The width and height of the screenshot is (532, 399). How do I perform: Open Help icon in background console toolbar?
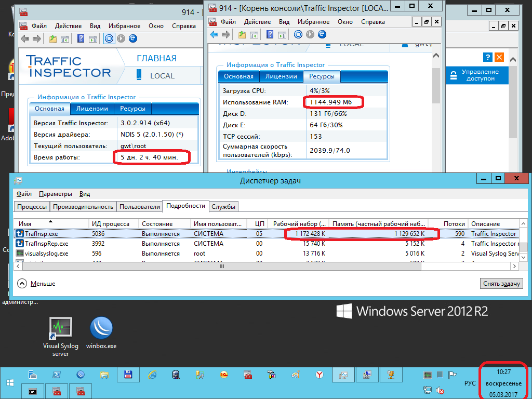click(81, 38)
